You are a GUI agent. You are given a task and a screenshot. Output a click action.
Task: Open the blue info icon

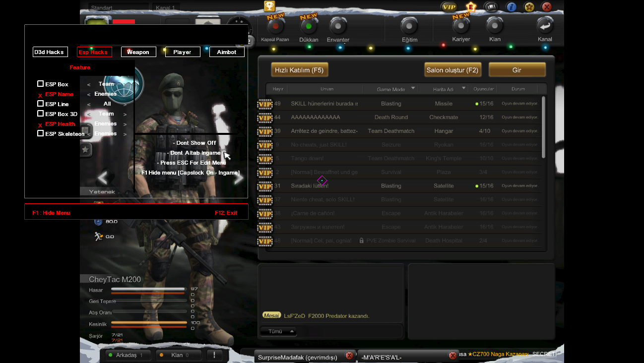tap(512, 7)
